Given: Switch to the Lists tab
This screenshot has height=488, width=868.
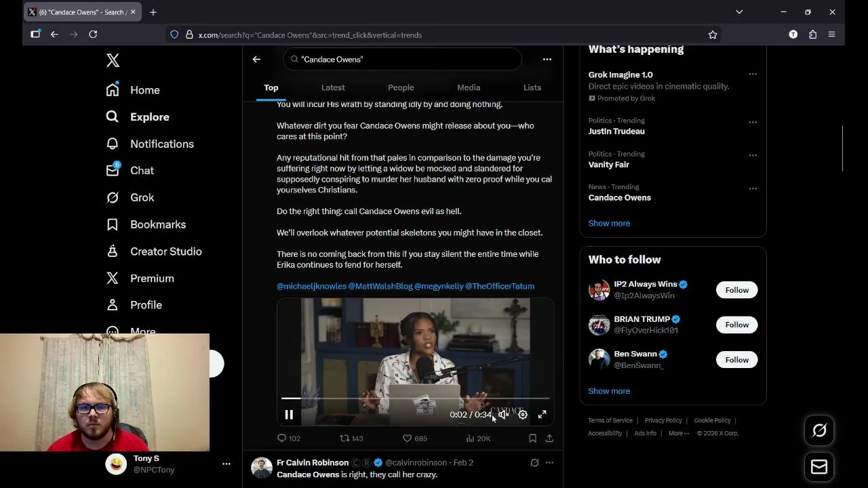Looking at the screenshot, I should pyautogui.click(x=532, y=87).
